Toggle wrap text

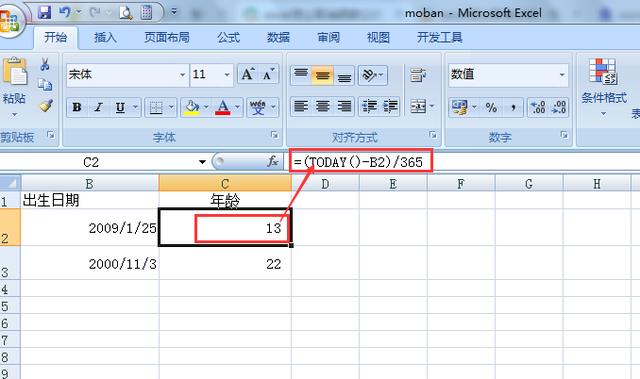pos(418,75)
